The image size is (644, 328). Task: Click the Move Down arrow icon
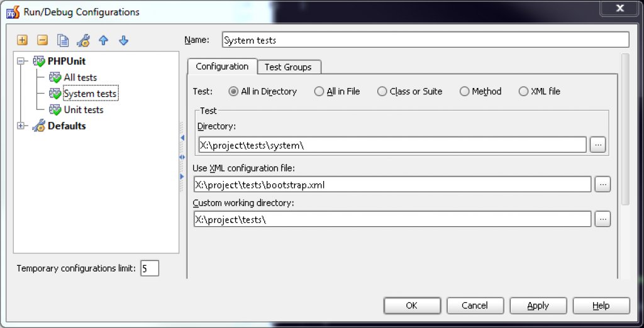124,40
